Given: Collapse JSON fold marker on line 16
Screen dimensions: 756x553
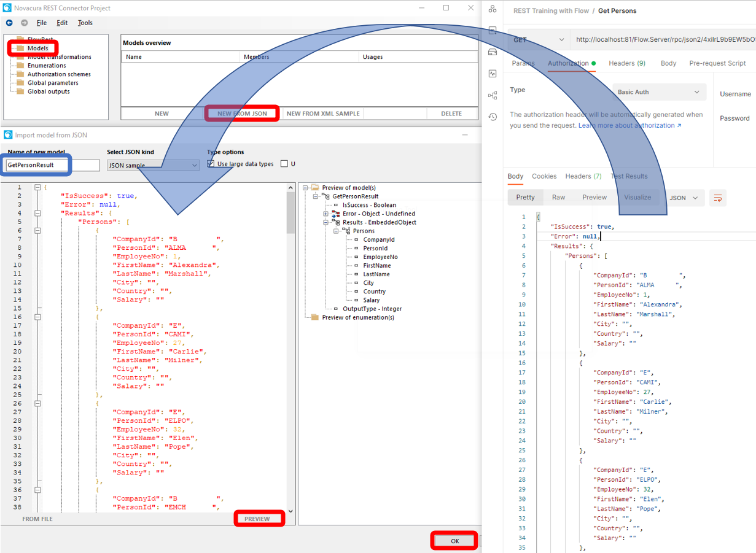Looking at the screenshot, I should point(37,317).
